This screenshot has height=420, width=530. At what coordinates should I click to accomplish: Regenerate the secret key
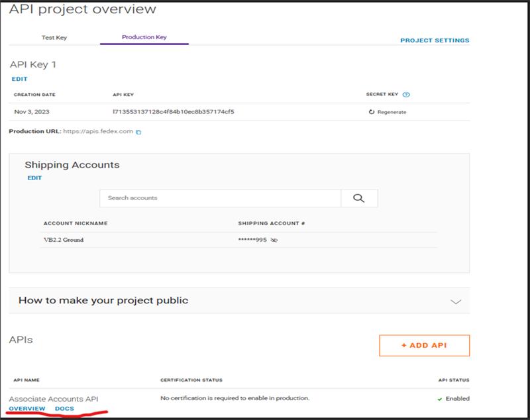click(x=388, y=112)
